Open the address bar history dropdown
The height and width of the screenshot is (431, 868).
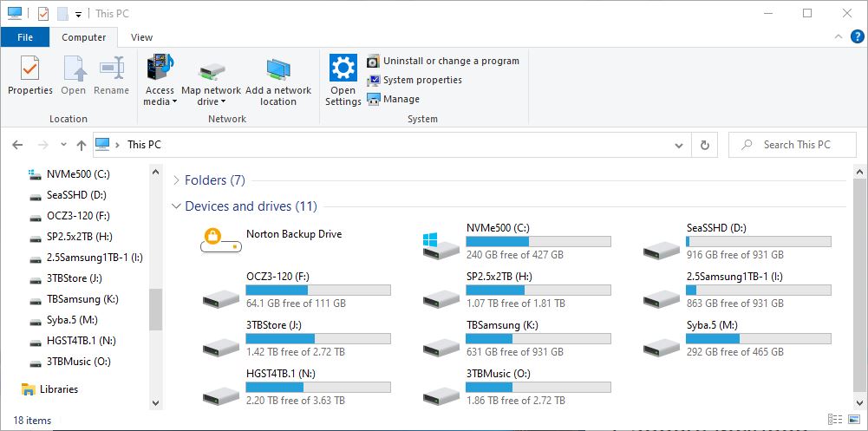679,145
